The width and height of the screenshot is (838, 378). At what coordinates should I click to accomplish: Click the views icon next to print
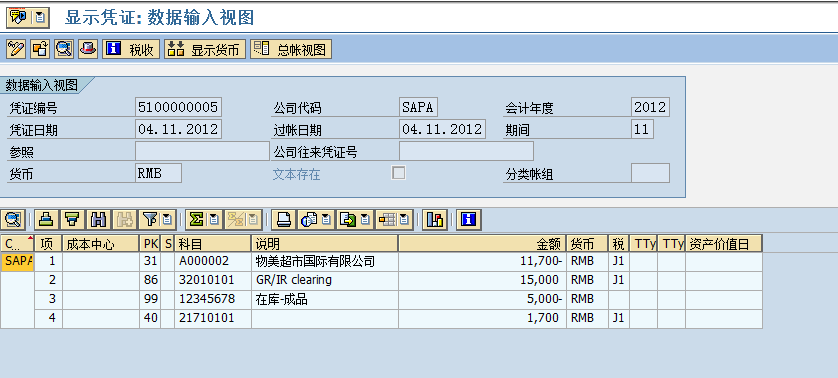[x=309, y=219]
